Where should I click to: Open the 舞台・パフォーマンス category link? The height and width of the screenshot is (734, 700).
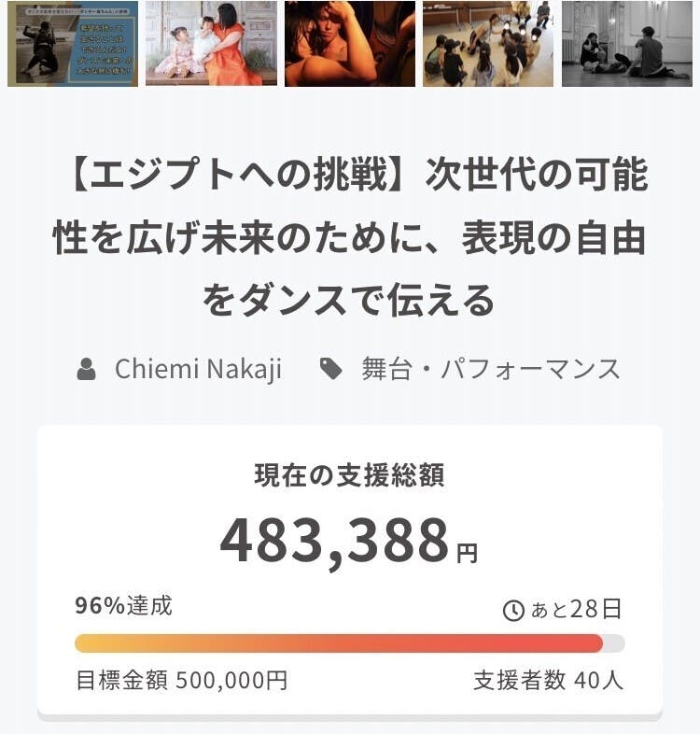(x=491, y=370)
